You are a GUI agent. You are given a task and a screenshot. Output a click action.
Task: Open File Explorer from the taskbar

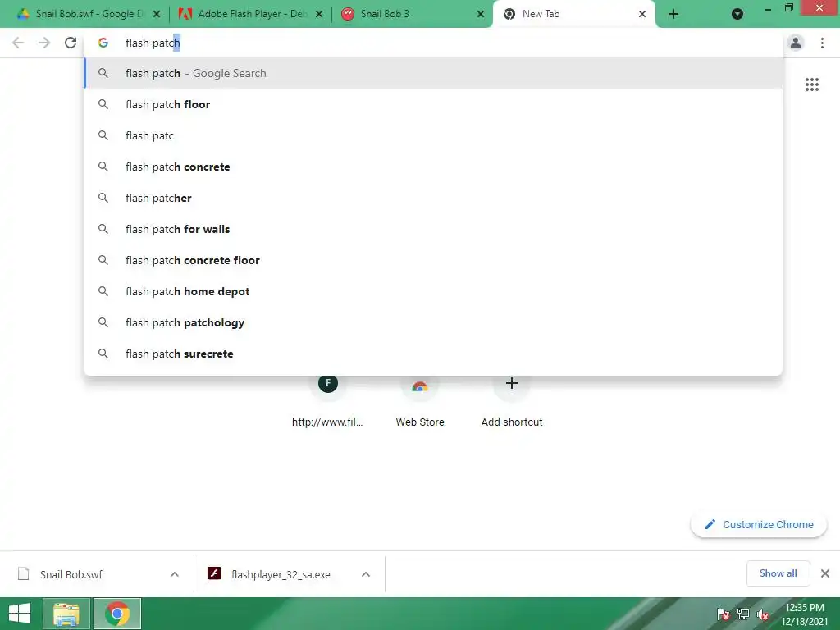[66, 614]
